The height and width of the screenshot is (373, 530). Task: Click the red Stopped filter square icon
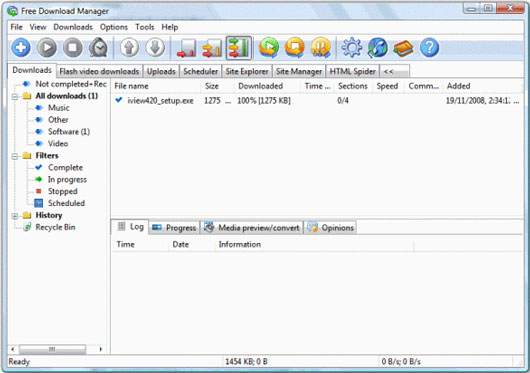pyautogui.click(x=39, y=191)
